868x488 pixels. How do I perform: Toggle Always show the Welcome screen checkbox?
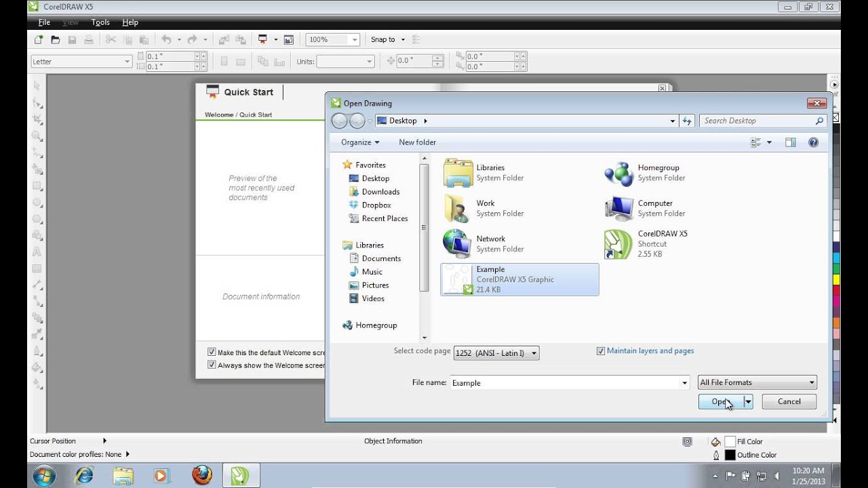pyautogui.click(x=212, y=365)
